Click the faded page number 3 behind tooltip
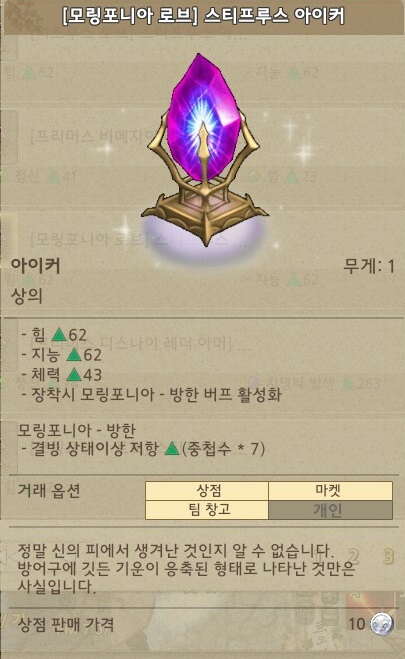 coord(388,557)
